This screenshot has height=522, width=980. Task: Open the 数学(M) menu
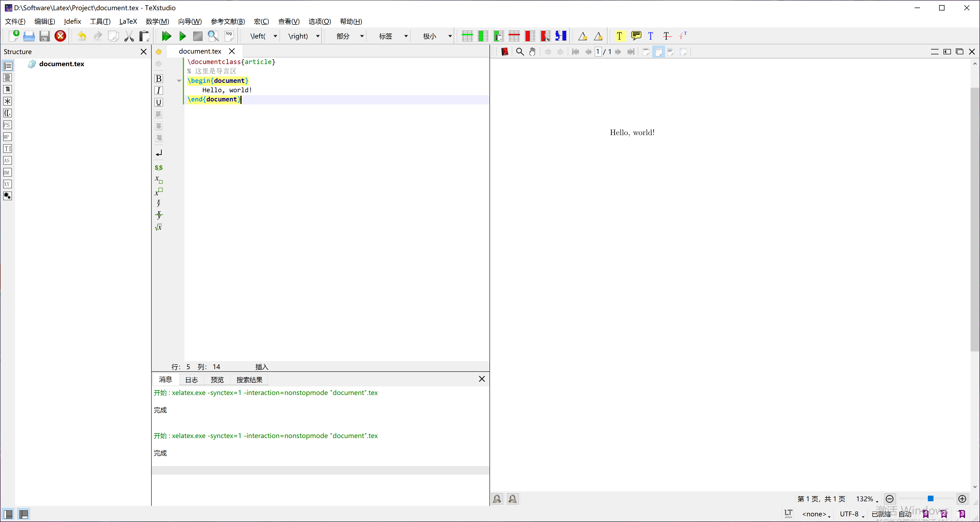[157, 21]
